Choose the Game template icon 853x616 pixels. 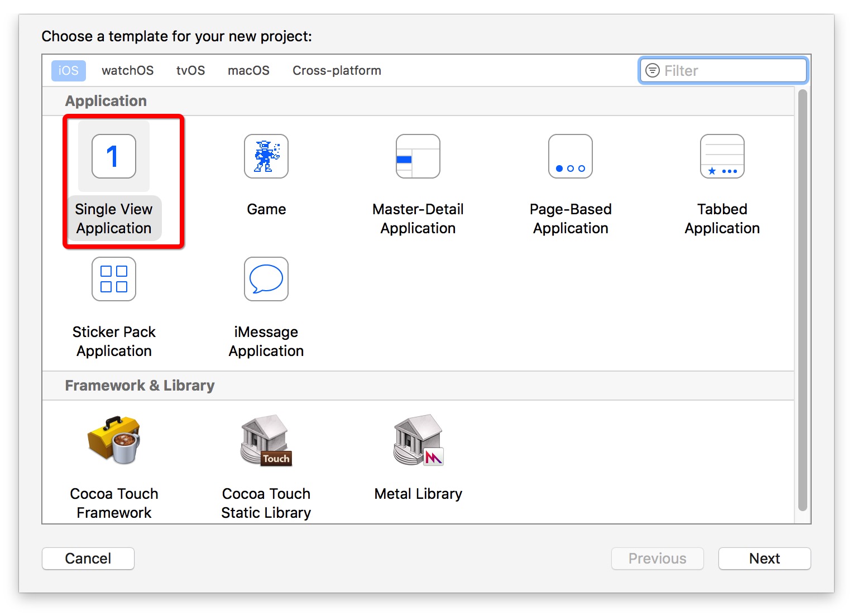266,156
